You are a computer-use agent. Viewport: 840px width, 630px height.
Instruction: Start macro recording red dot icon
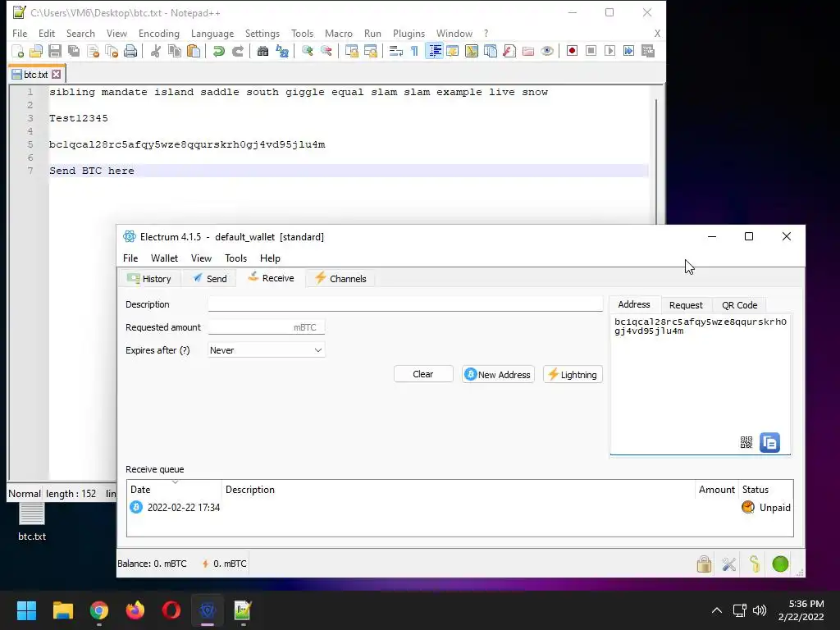pos(572,51)
